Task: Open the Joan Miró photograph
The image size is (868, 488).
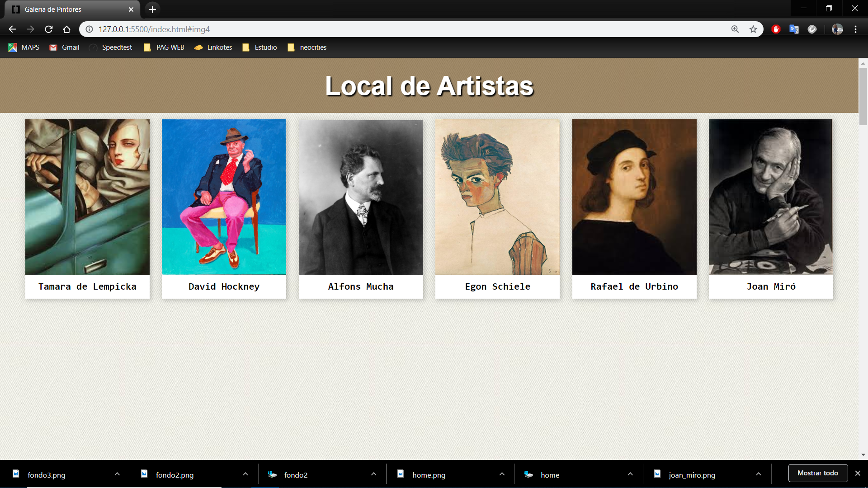Action: tap(771, 197)
